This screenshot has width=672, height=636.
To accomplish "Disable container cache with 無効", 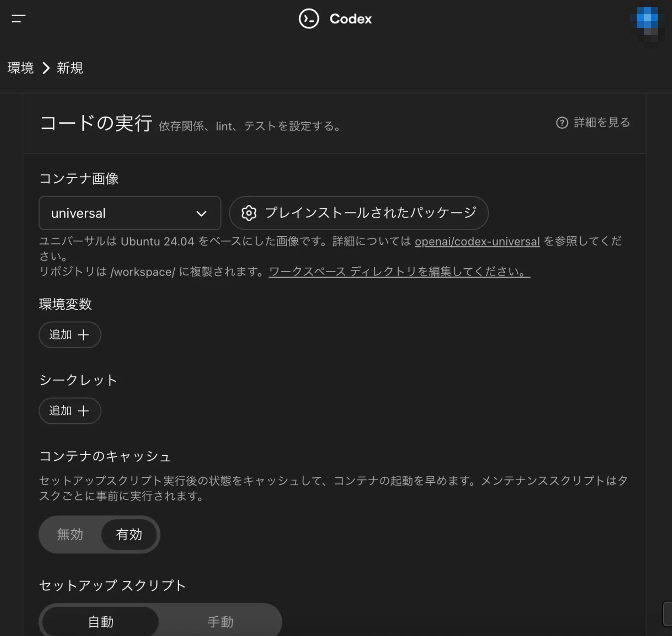I will [x=70, y=534].
